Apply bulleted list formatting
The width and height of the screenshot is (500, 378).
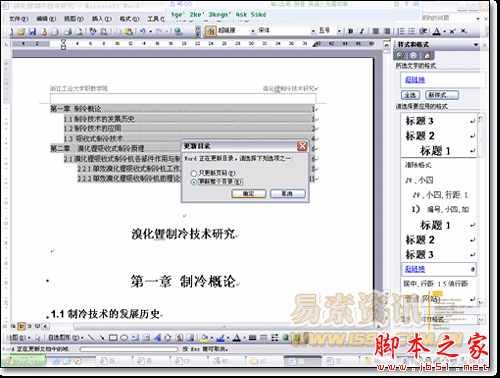pos(412,31)
